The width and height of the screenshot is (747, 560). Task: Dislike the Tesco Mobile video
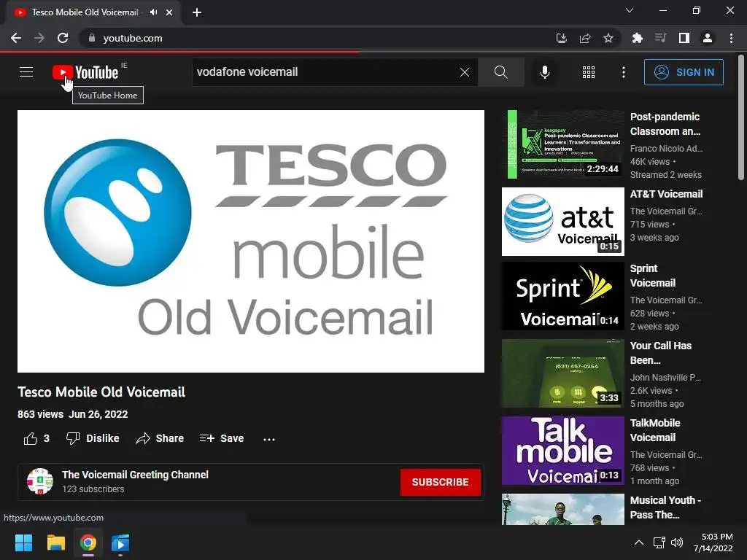coord(93,438)
